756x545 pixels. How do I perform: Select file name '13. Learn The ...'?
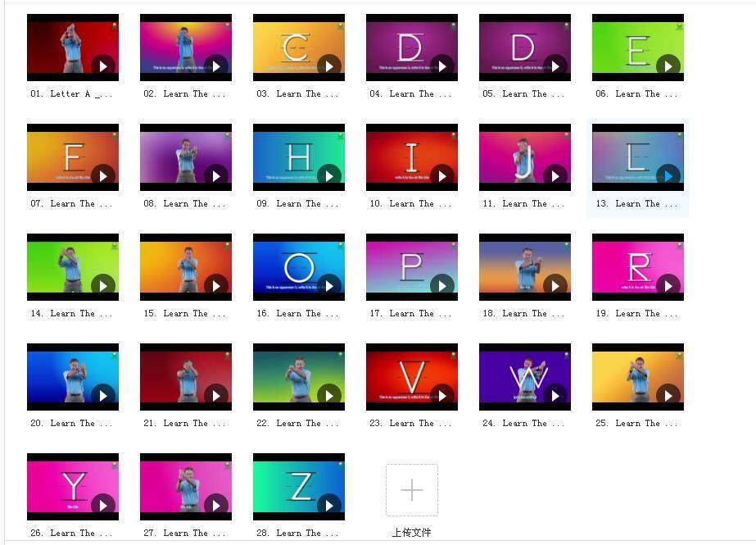(x=636, y=203)
